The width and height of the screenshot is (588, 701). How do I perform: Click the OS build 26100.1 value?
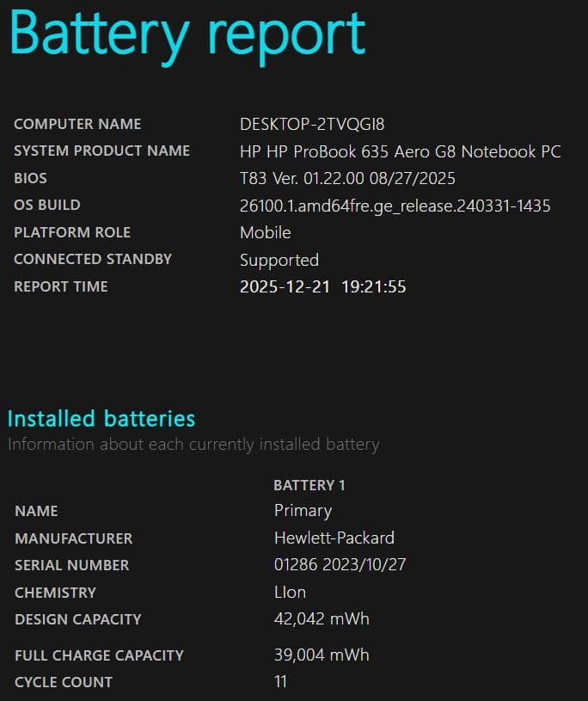[395, 206]
